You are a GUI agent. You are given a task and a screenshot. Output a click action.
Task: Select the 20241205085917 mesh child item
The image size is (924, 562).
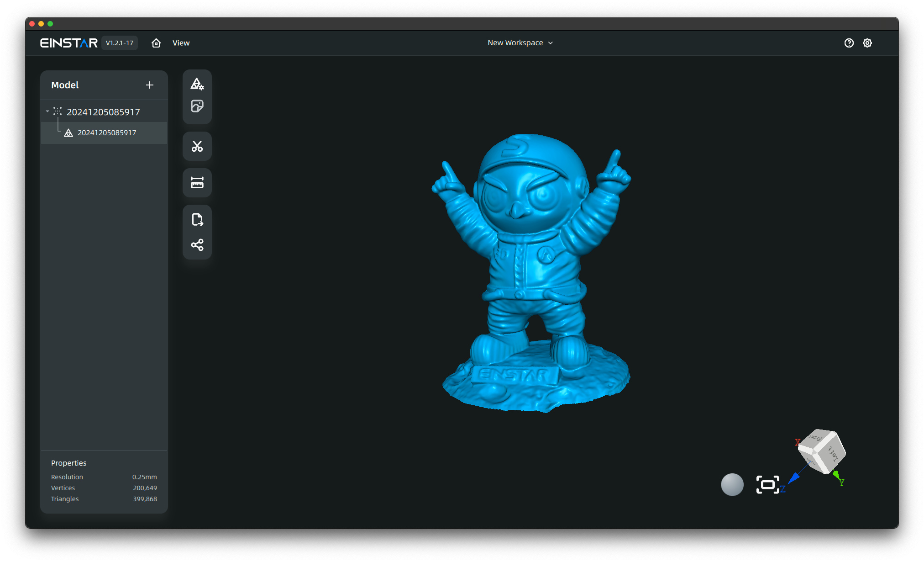104,133
